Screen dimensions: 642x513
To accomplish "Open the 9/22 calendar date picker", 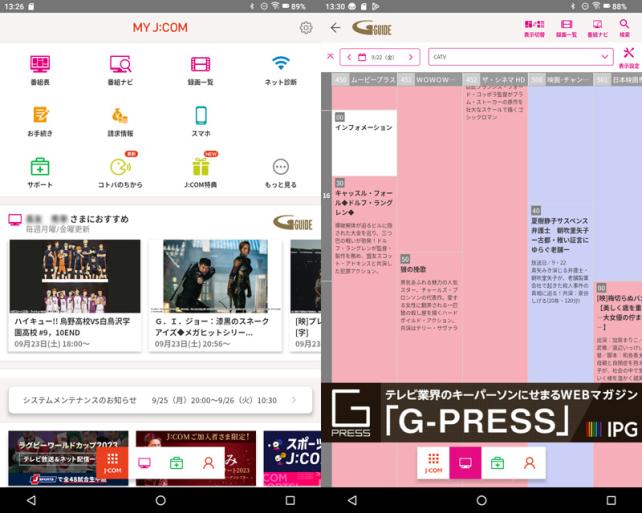I will pos(376,57).
